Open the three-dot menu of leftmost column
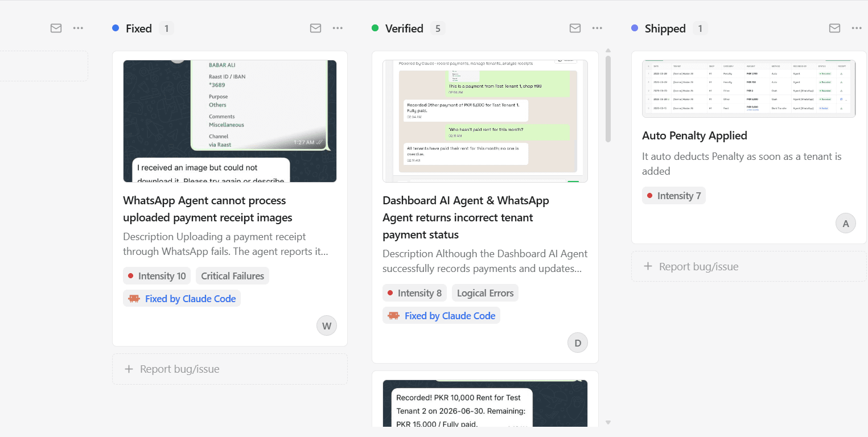Image resolution: width=868 pixels, height=437 pixels. [78, 28]
